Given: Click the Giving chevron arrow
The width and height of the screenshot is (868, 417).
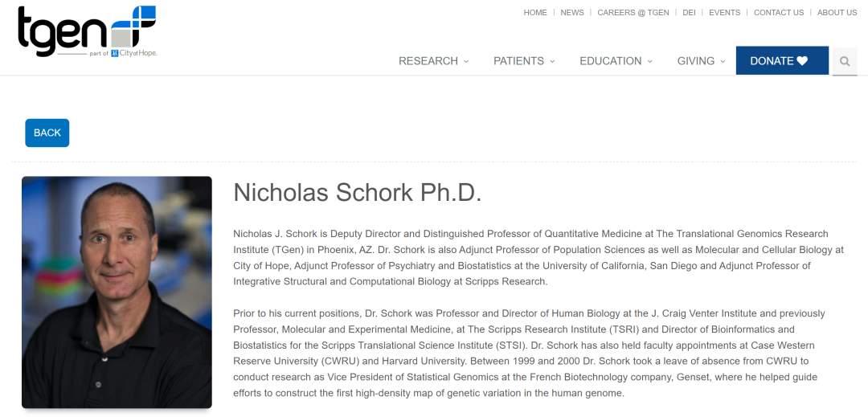Looking at the screenshot, I should [723, 62].
